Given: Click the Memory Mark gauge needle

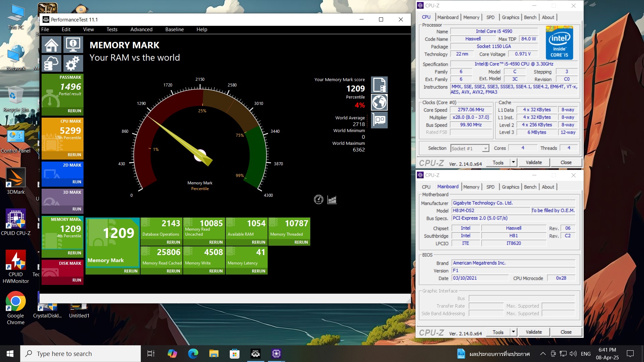Looking at the screenshot, I should pos(179,140).
